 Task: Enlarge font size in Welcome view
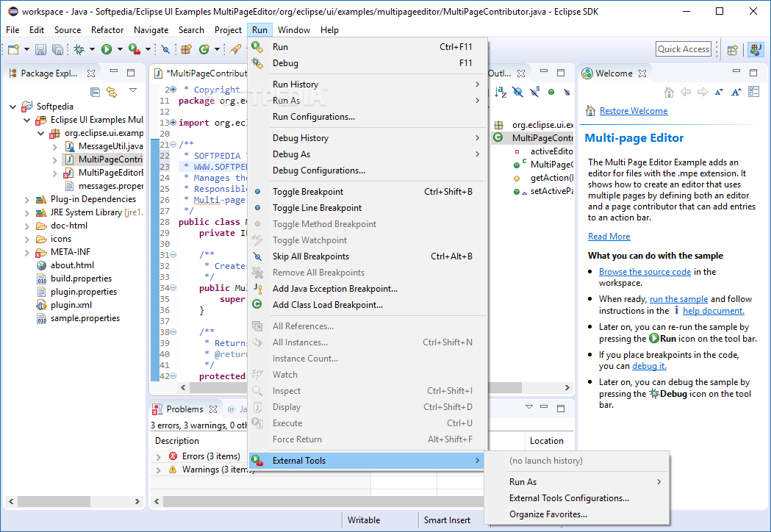point(736,92)
